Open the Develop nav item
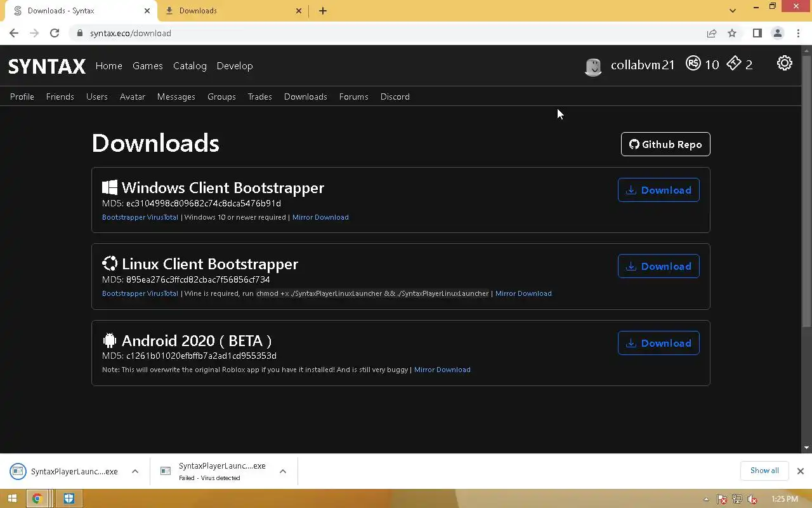 tap(235, 66)
